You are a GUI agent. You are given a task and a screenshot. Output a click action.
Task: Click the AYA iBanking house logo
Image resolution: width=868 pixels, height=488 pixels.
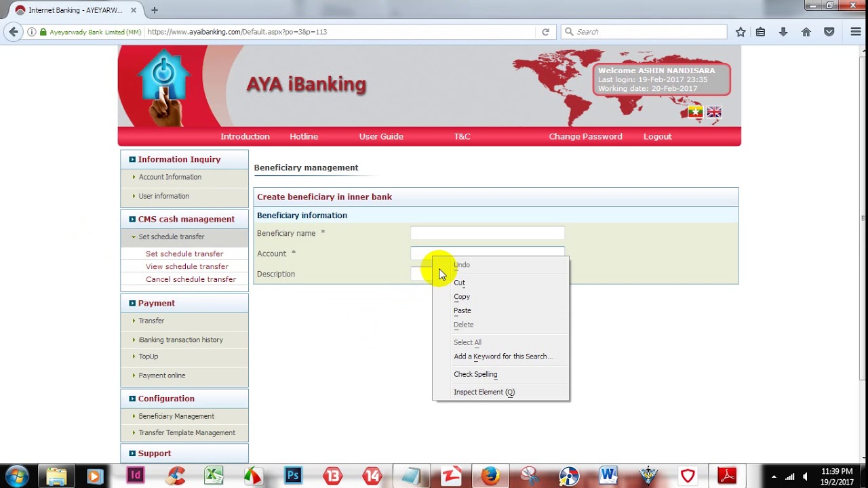coord(163,86)
